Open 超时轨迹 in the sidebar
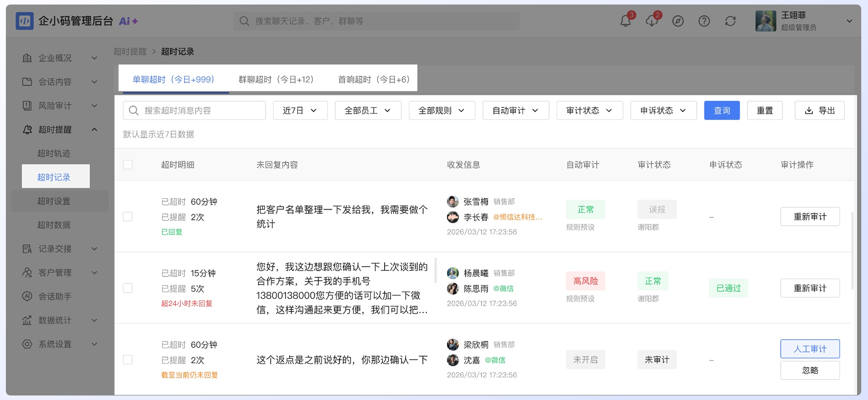The image size is (868, 400). coord(54,153)
